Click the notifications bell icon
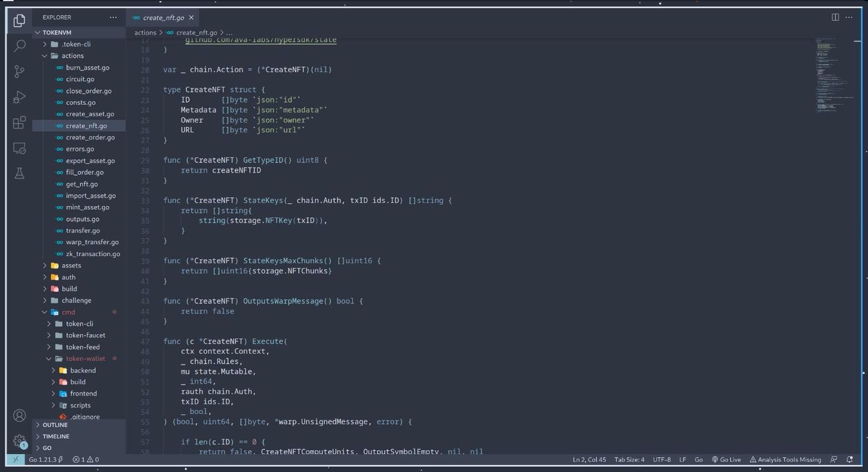 (849, 459)
